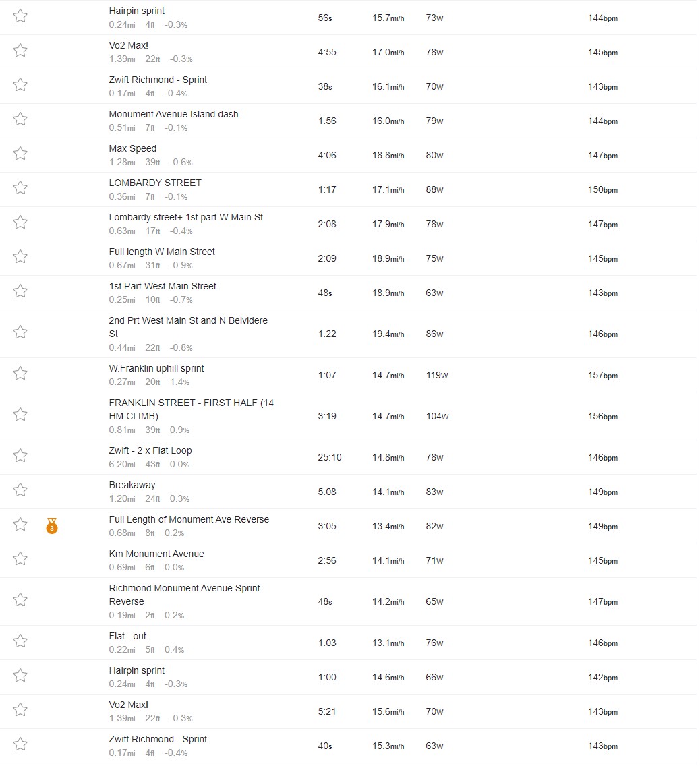700x766 pixels.
Task: Open Full Length of Monument Ave Reverse segment
Action: pos(189,519)
